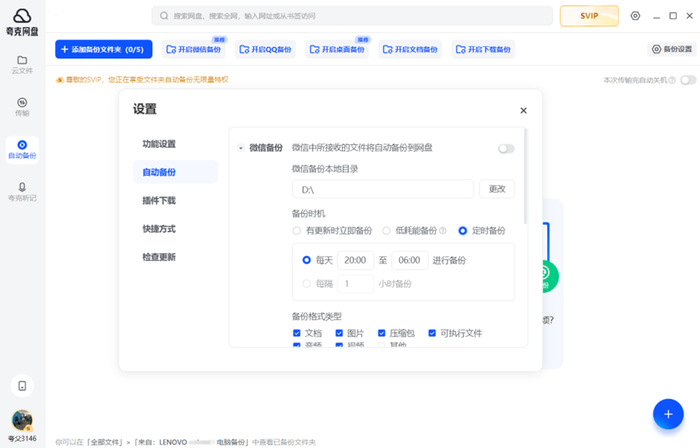The width and height of the screenshot is (700, 448).
Task: Click the 备份时机 label
Action: coord(308,213)
